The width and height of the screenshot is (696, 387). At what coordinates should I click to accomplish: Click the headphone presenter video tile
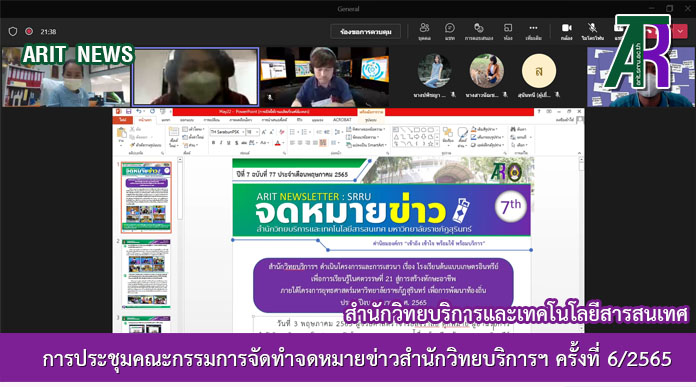tap(325, 77)
